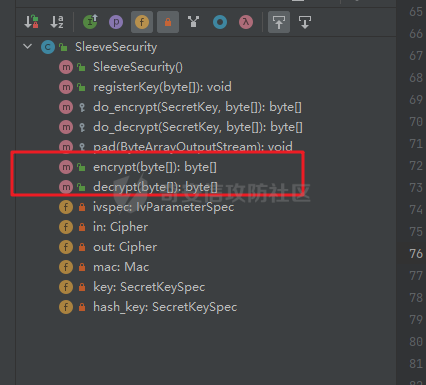Screen dimensions: 426x385
Task: Select the encrypt(byte[]): byte[] method
Action: 155,167
